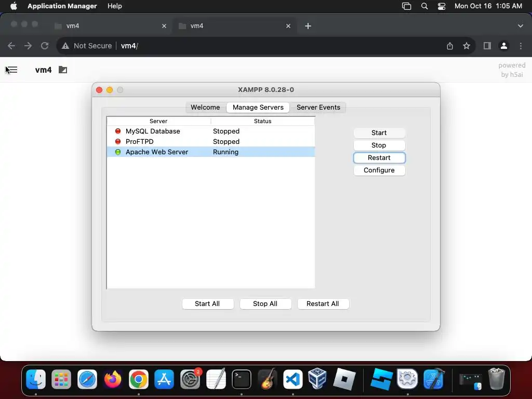Open Google Chrome from the Dock
Image resolution: width=532 pixels, height=399 pixels.
138,379
